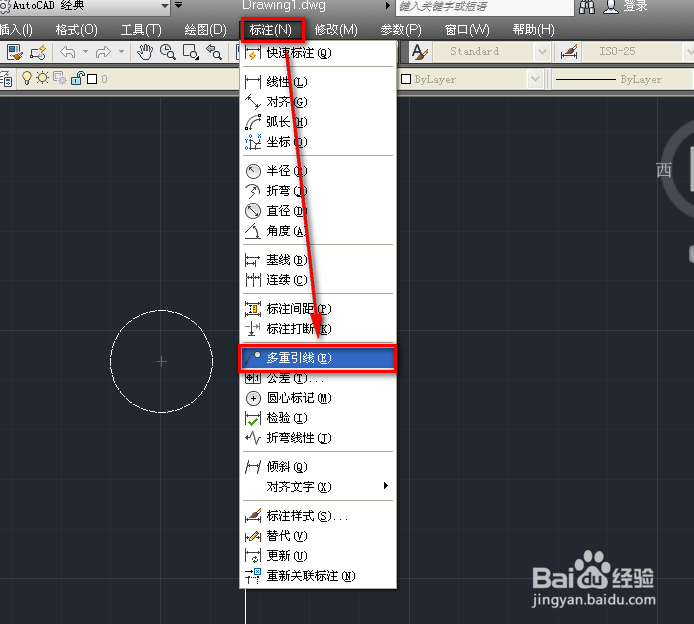This screenshot has height=624, width=694.
Task: Open the ISO-25 dimension style dropdown
Action: point(689,52)
